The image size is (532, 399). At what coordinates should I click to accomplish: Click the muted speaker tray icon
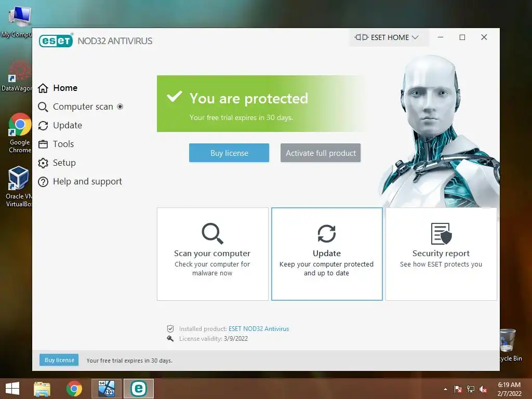pos(484,389)
